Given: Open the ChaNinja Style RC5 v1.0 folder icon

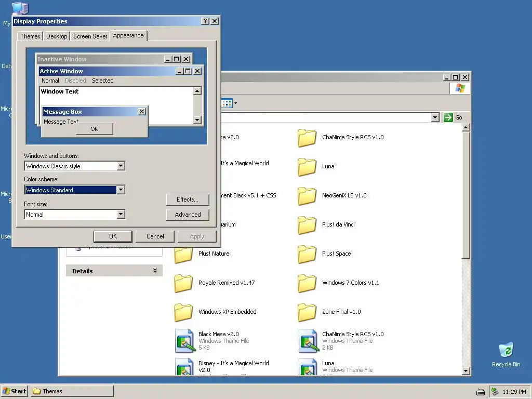Looking at the screenshot, I should tap(307, 138).
